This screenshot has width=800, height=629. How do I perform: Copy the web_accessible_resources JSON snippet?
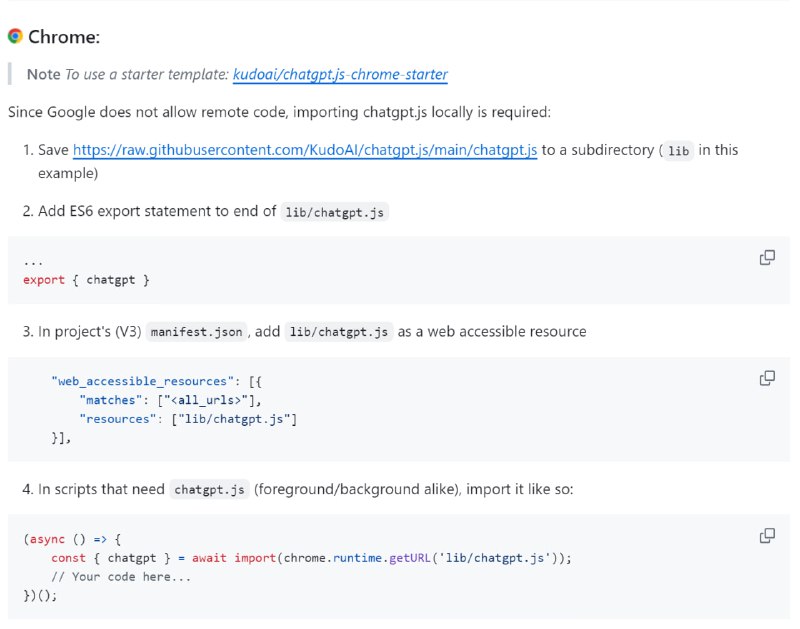coord(767,378)
